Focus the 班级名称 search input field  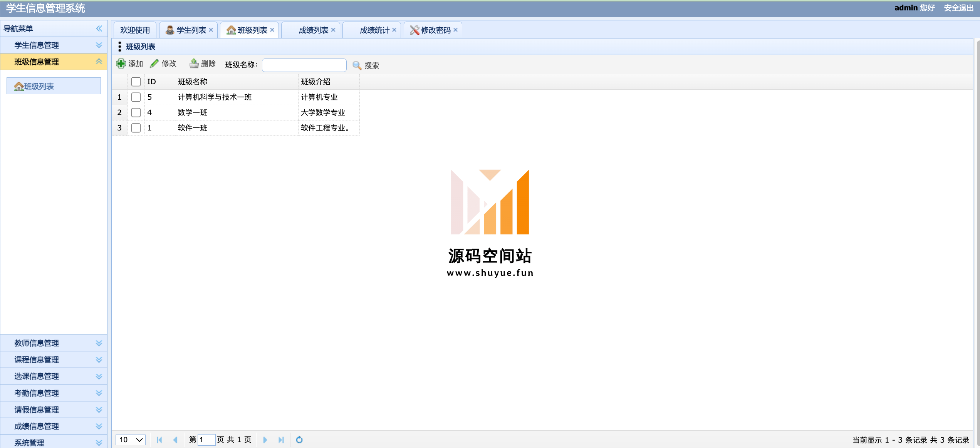point(304,65)
